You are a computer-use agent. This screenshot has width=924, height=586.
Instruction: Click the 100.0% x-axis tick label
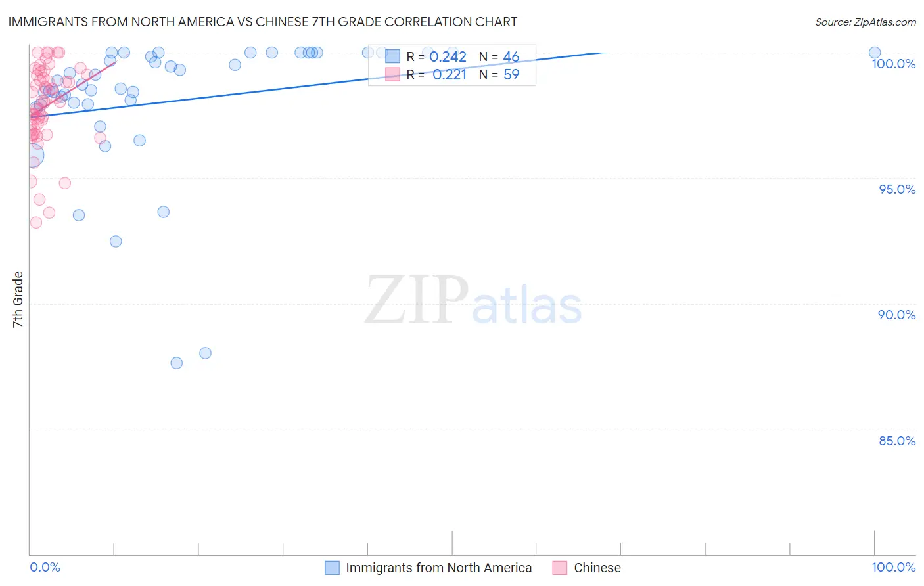click(893, 567)
